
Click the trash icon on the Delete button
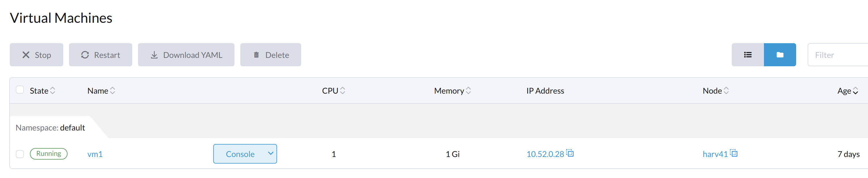pyautogui.click(x=256, y=54)
